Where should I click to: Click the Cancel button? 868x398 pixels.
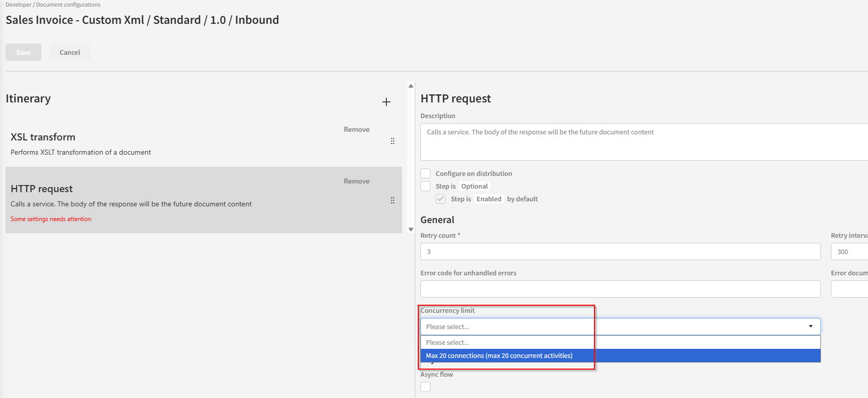pyautogui.click(x=70, y=52)
